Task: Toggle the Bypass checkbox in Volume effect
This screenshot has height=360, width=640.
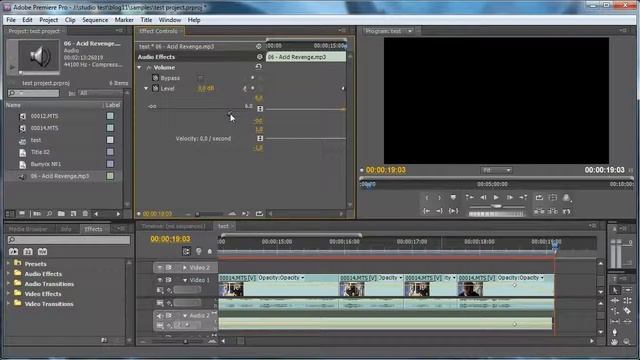Action: pyautogui.click(x=200, y=78)
